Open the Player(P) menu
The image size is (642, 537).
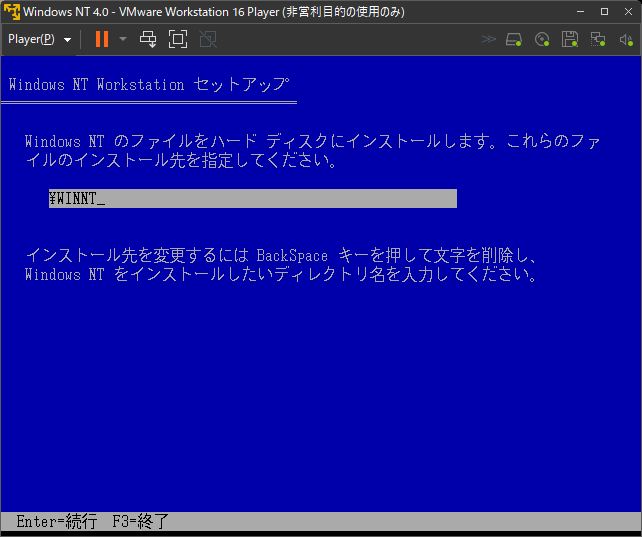pyautogui.click(x=39, y=39)
